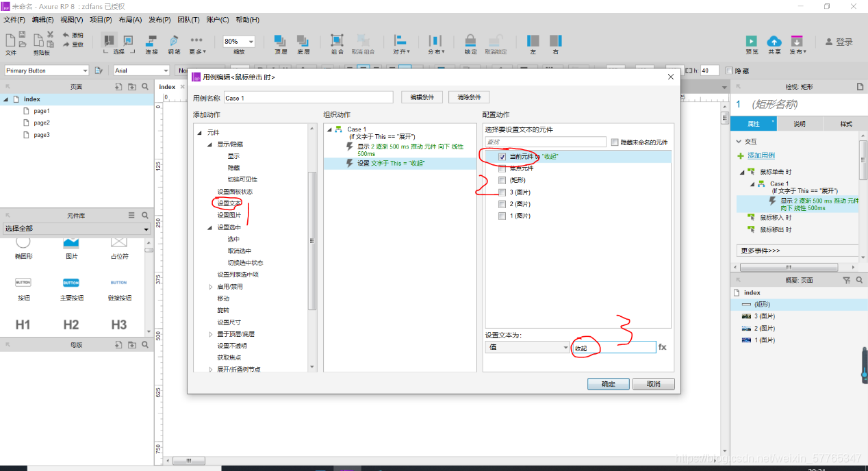The width and height of the screenshot is (868, 471).
Task: Collapse the 显示/隐藏 action group
Action: pyautogui.click(x=210, y=144)
